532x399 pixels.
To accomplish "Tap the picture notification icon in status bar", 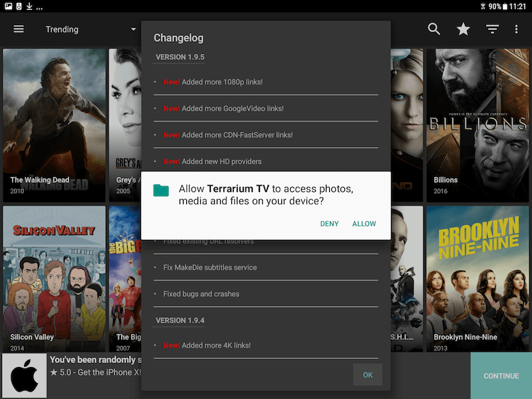I will click(9, 6).
